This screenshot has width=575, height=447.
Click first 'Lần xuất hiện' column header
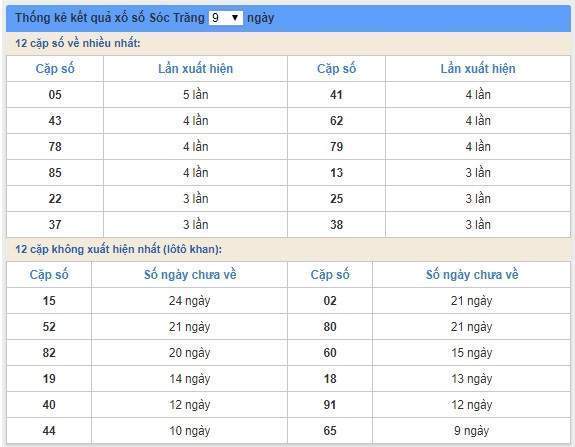click(x=195, y=69)
